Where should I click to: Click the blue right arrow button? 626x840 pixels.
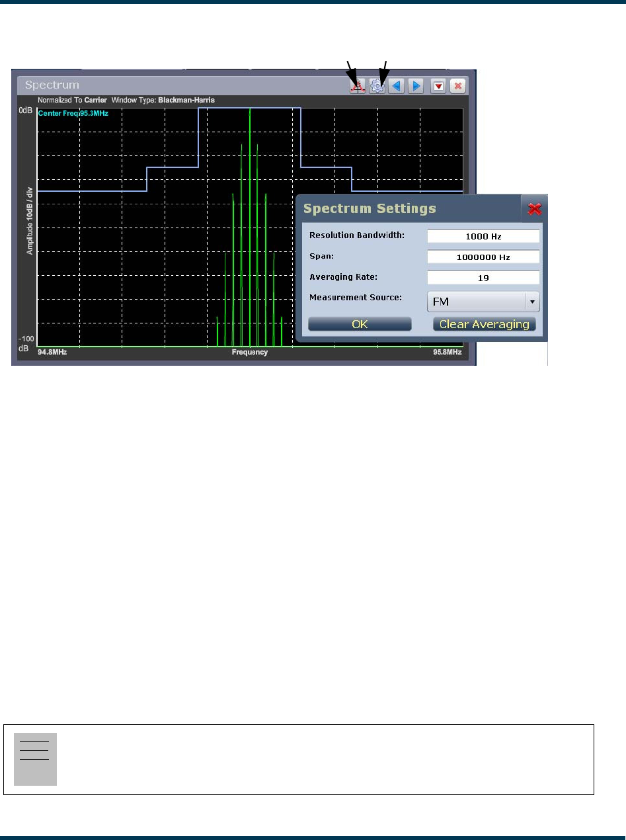416,86
